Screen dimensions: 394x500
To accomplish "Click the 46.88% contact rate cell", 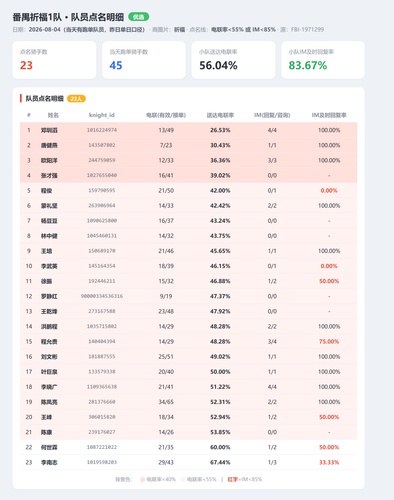I will (x=220, y=281).
